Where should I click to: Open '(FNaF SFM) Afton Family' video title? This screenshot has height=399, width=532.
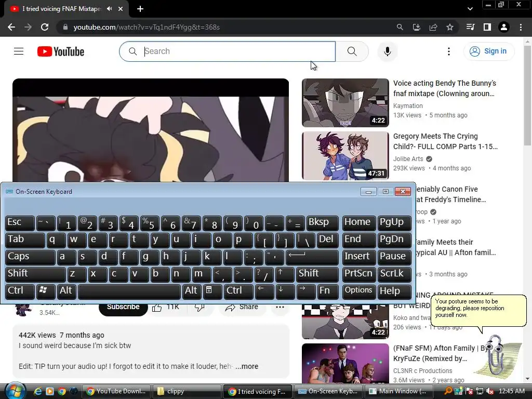point(441,353)
